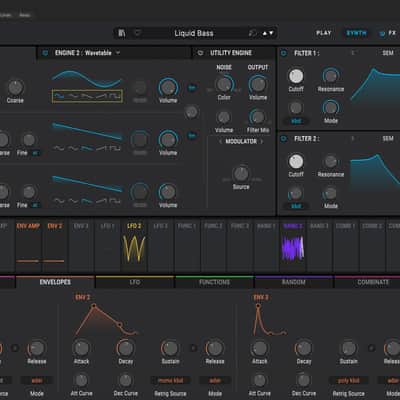
Task: Select the square waveform in third oscillator row
Action: (x=115, y=201)
